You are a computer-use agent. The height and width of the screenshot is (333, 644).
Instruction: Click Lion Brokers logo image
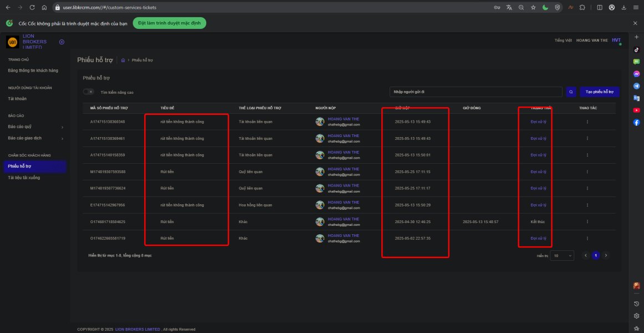pyautogui.click(x=13, y=42)
